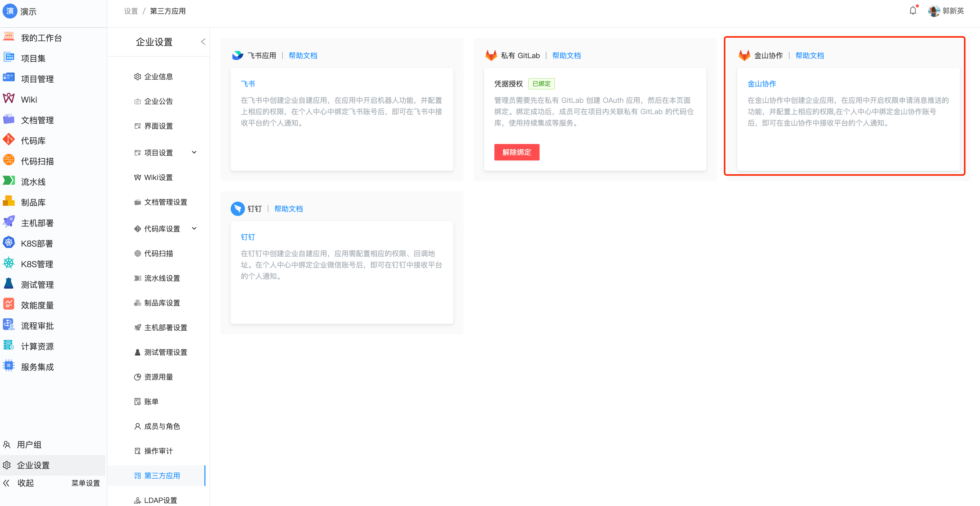Select 服务集成 in the sidebar

[37, 367]
